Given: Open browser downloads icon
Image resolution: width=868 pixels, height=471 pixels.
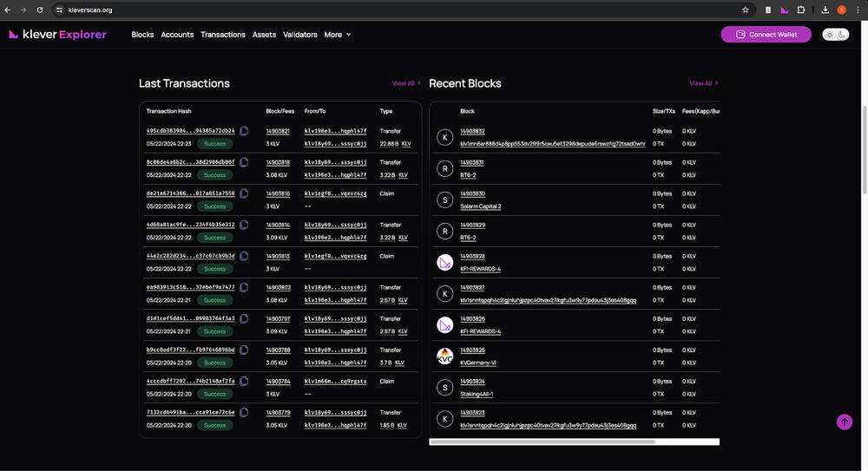Looking at the screenshot, I should click(x=825, y=10).
